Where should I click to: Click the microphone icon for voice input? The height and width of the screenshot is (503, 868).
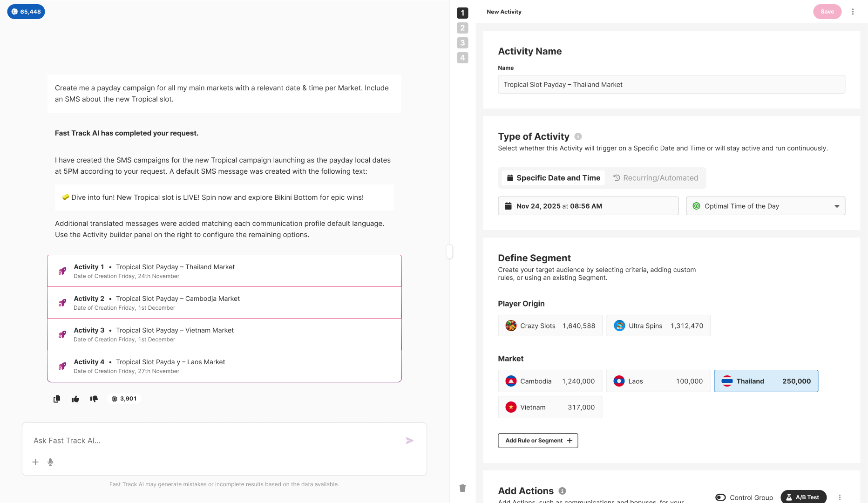coord(50,462)
